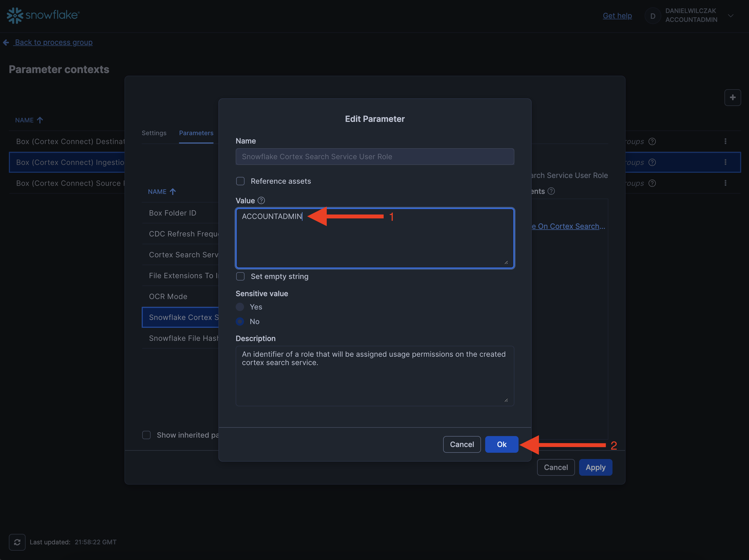
Task: Click the back arrow icon at top left
Action: 6,42
